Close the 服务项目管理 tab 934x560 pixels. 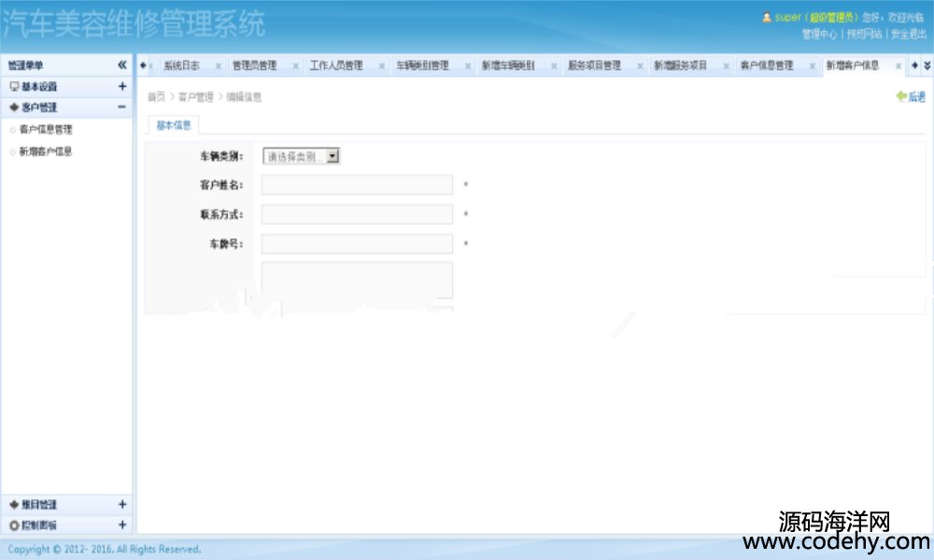641,66
